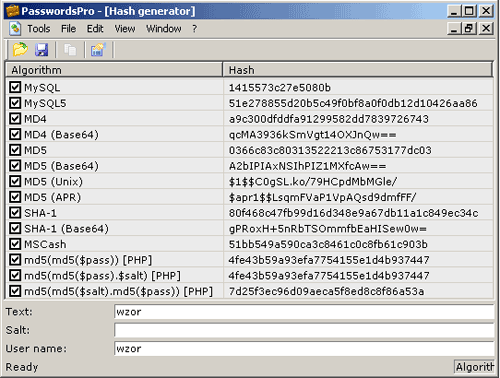Select the hash gPRoxH+5nRbTSOmmfbEaHISew0w=
Image resolution: width=500 pixels, height=378 pixels.
(x=328, y=228)
